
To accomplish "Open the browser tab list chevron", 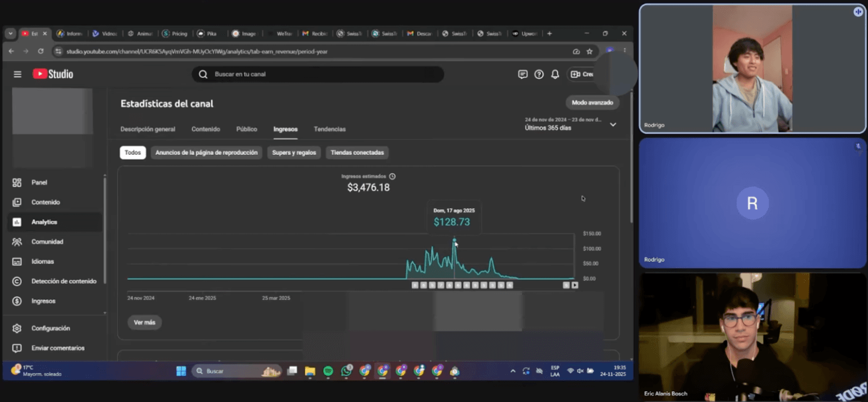I will 10,34.
